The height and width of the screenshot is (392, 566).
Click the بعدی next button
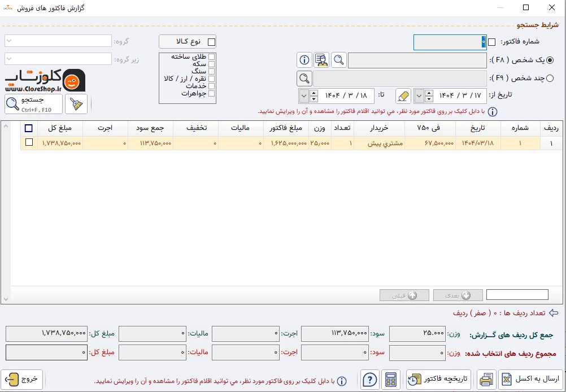[458, 295]
